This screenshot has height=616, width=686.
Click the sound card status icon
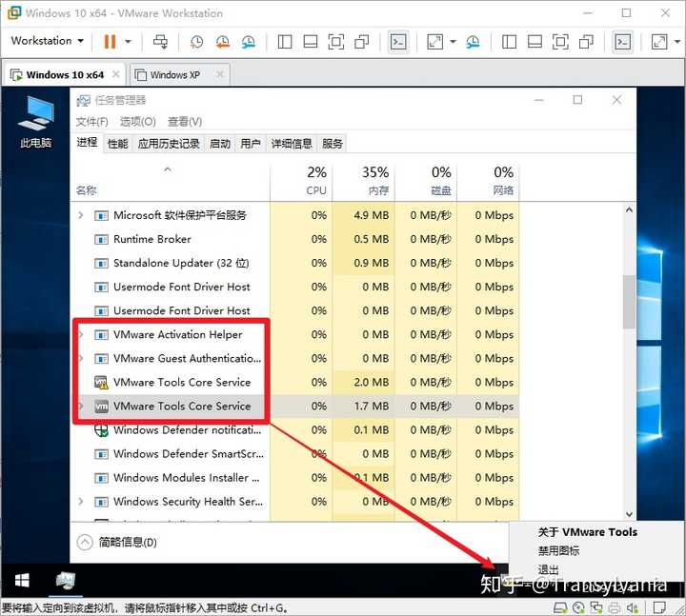click(x=633, y=607)
